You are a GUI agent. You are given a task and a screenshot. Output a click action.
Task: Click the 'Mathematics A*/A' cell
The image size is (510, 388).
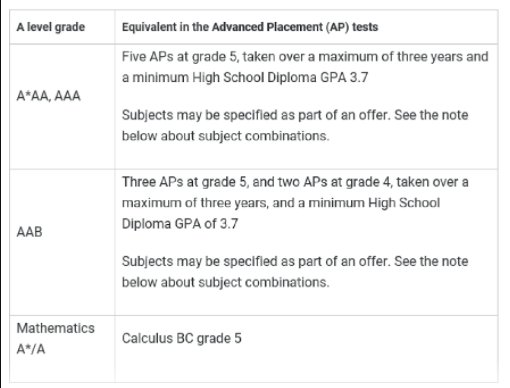[56, 339]
